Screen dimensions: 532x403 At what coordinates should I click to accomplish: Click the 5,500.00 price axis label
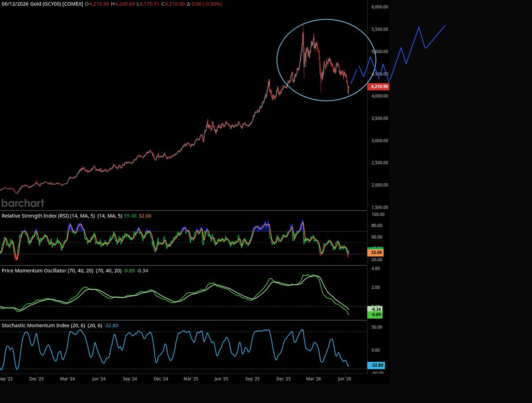point(379,29)
